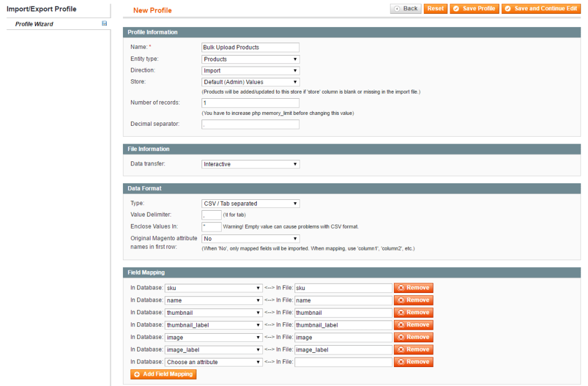Open the Data transfer dropdown
This screenshot has width=588, height=386.
coord(250,164)
